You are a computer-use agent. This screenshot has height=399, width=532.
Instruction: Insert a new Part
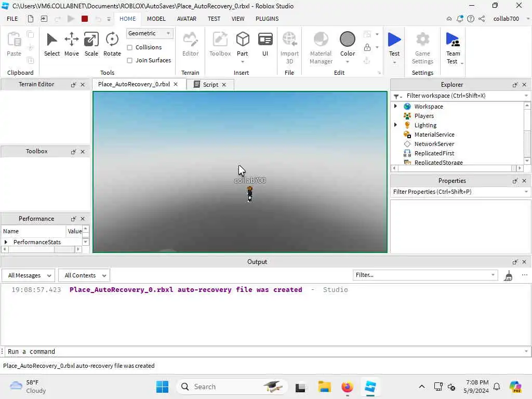pyautogui.click(x=243, y=44)
